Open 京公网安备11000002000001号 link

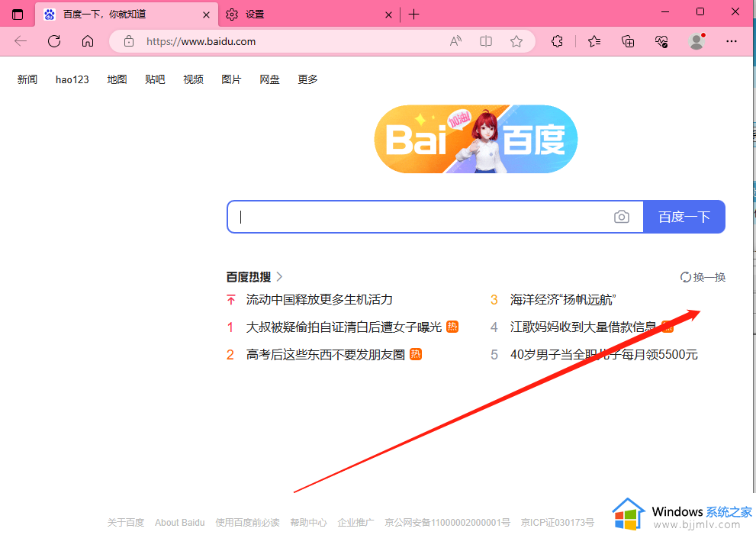448,523
